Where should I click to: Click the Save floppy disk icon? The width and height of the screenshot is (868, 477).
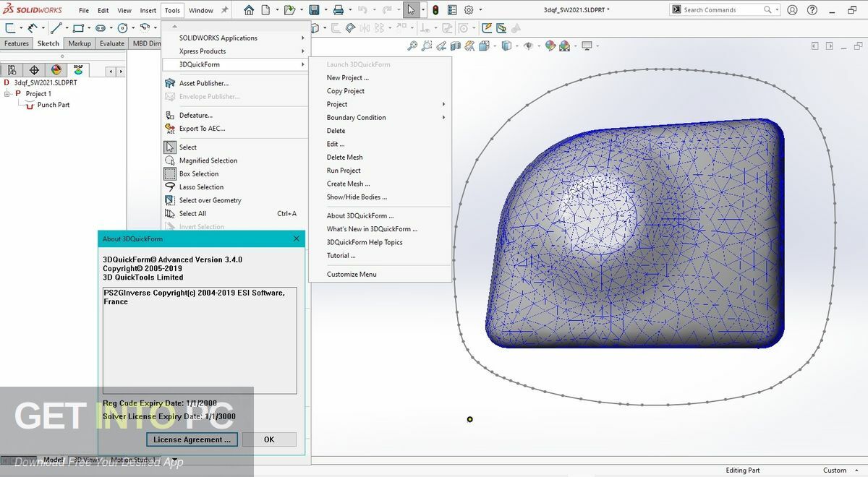pyautogui.click(x=314, y=10)
